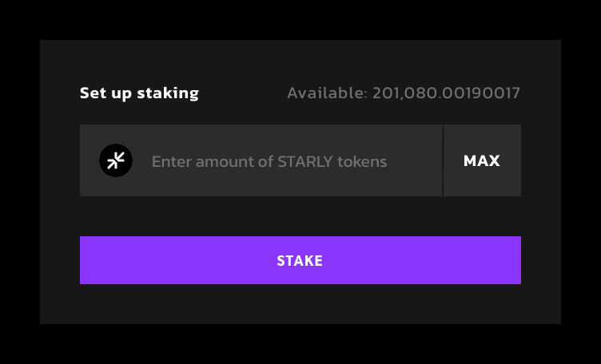This screenshot has height=364, width=601.
Task: Click the STARLY token logo icon
Action: click(116, 161)
